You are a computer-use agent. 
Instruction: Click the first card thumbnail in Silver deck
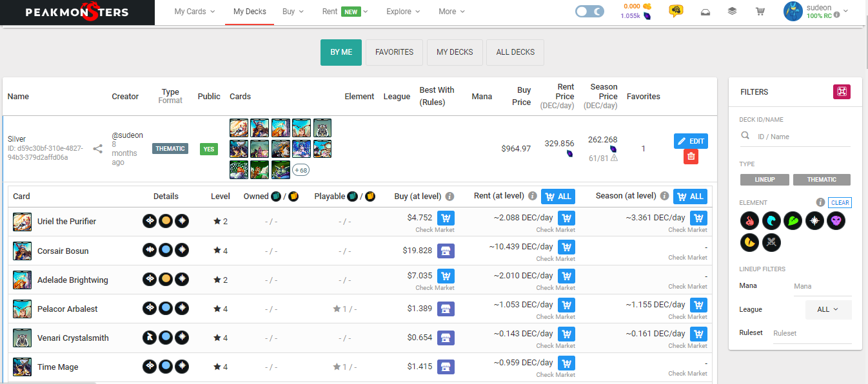[239, 128]
